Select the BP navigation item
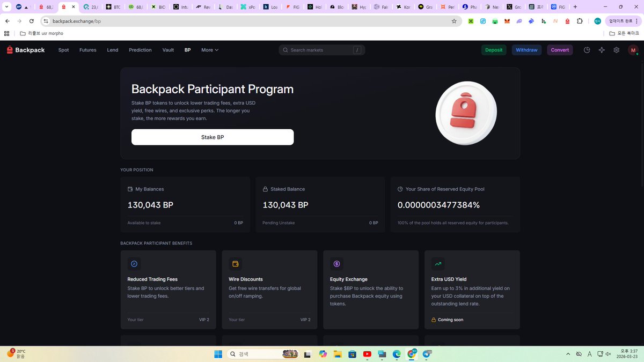 click(x=187, y=50)
